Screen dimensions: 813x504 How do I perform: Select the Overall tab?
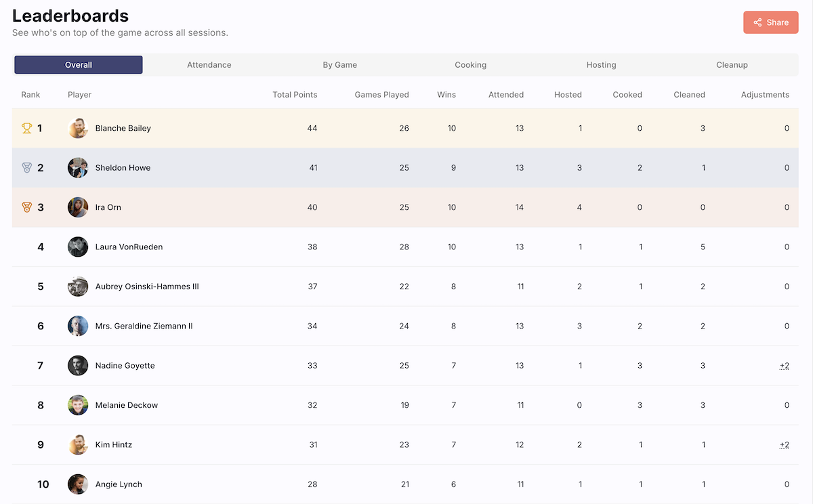coord(79,65)
